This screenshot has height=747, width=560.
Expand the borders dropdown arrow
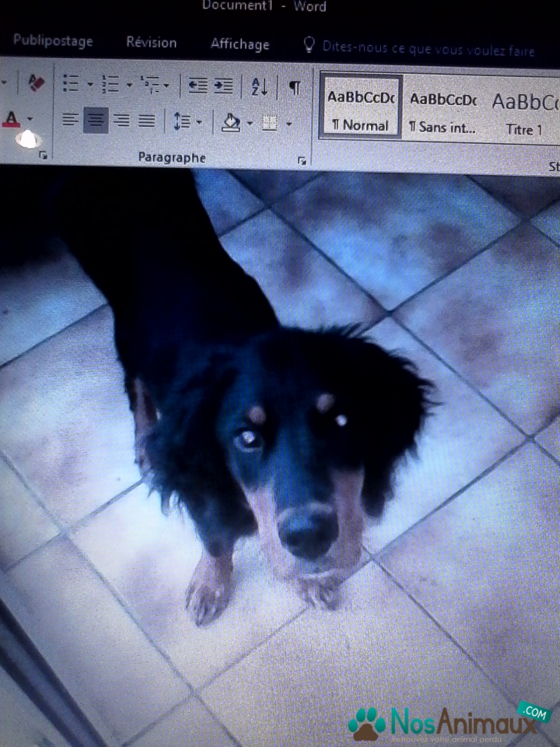[289, 123]
